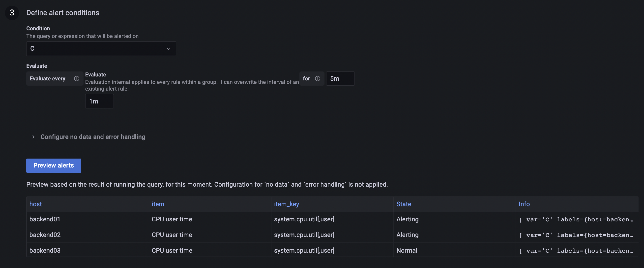
Task: Click the Preview alerts button
Action: click(x=54, y=166)
